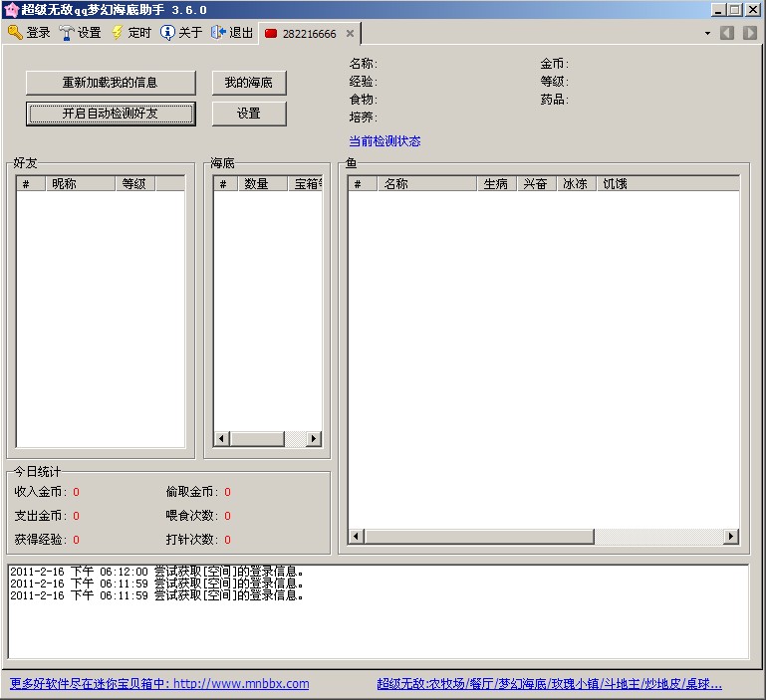The height and width of the screenshot is (700, 766).
Task: Click the 生病 column header in fish list
Action: point(495,183)
